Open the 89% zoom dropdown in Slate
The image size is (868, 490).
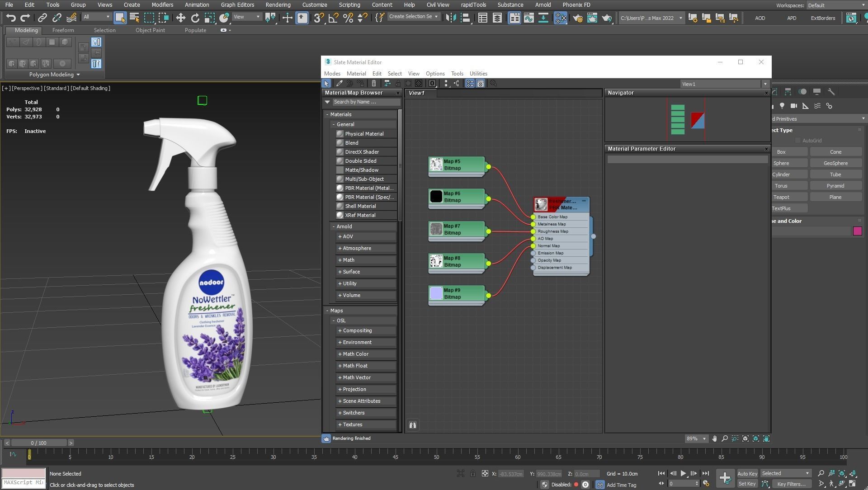coord(696,438)
